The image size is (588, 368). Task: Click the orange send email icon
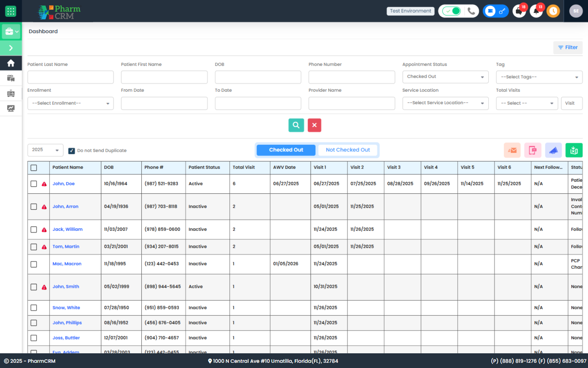tap(512, 150)
